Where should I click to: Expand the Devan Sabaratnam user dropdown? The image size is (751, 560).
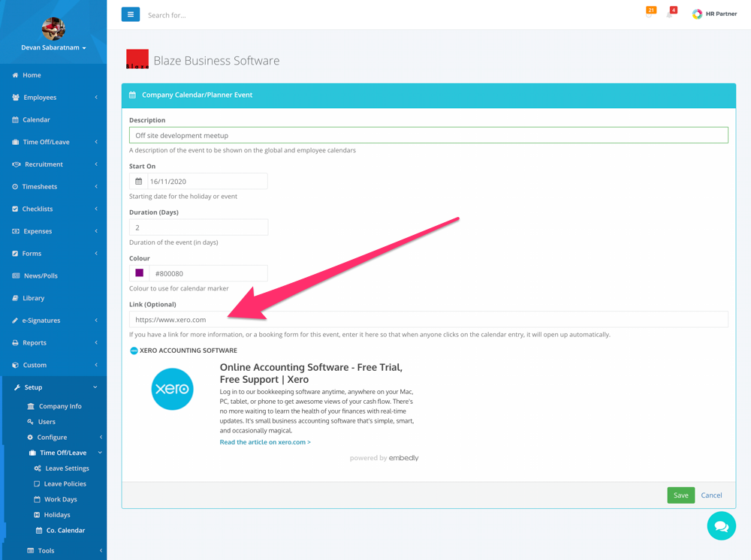tap(53, 47)
